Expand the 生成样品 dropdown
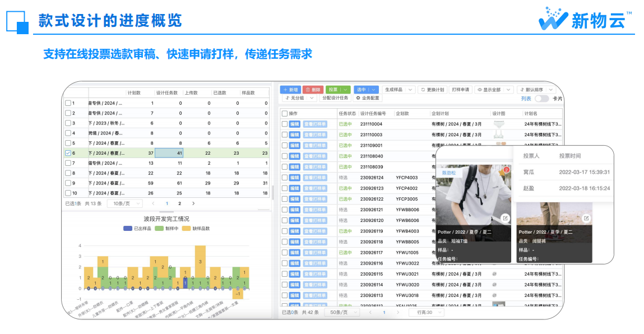This screenshot has width=644, height=334. point(399,90)
